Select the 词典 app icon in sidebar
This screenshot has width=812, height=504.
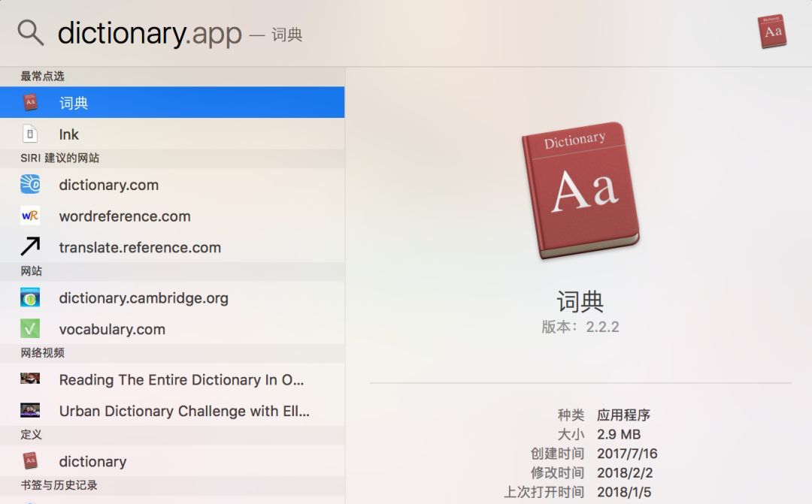pyautogui.click(x=30, y=102)
